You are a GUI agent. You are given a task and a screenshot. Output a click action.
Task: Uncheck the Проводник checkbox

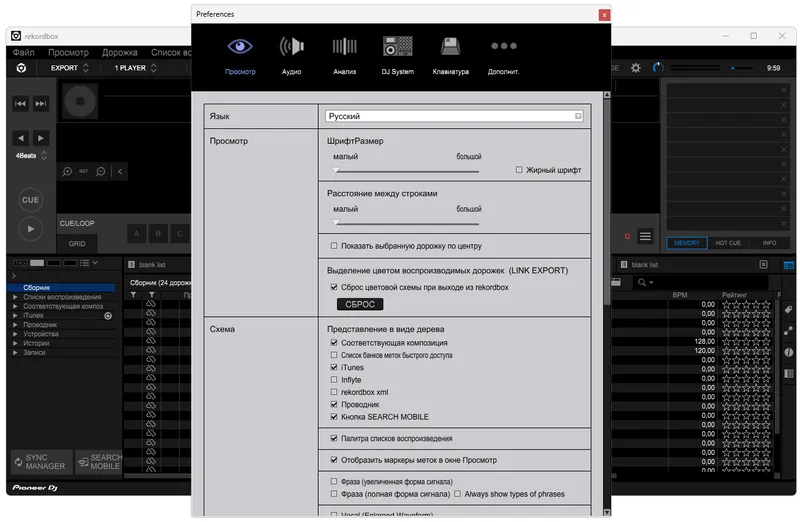334,404
